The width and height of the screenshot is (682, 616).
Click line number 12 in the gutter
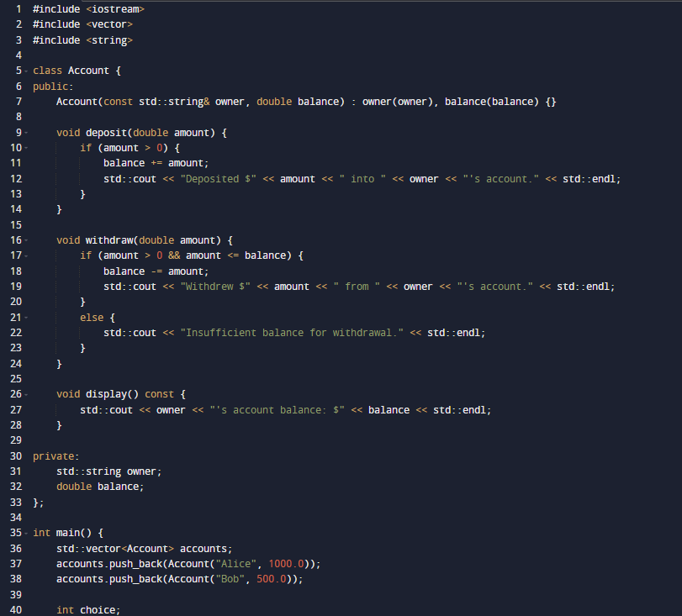point(15,178)
